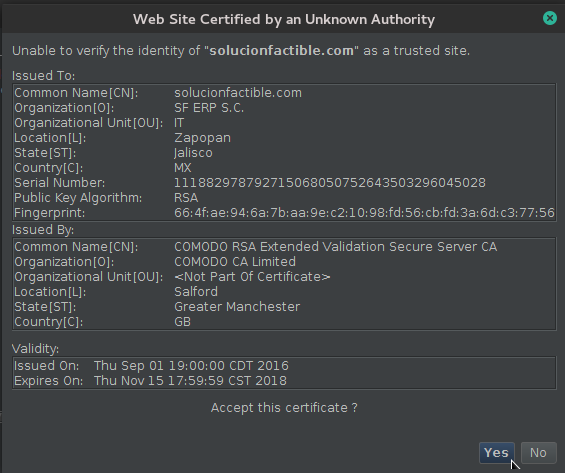Click the Not Part Of Certificate entry
Screen dimensions: 565x473
click(x=252, y=277)
